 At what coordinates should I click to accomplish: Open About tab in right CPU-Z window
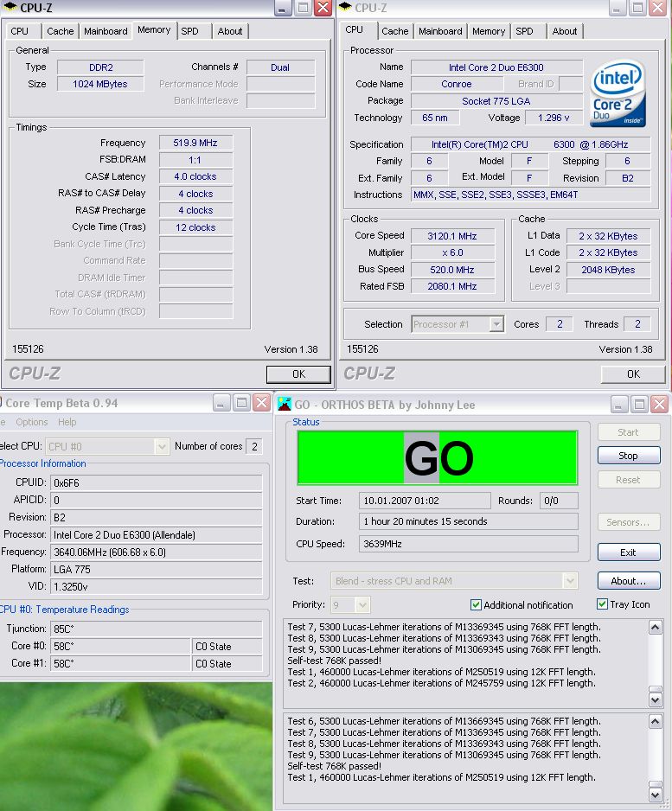(x=565, y=31)
